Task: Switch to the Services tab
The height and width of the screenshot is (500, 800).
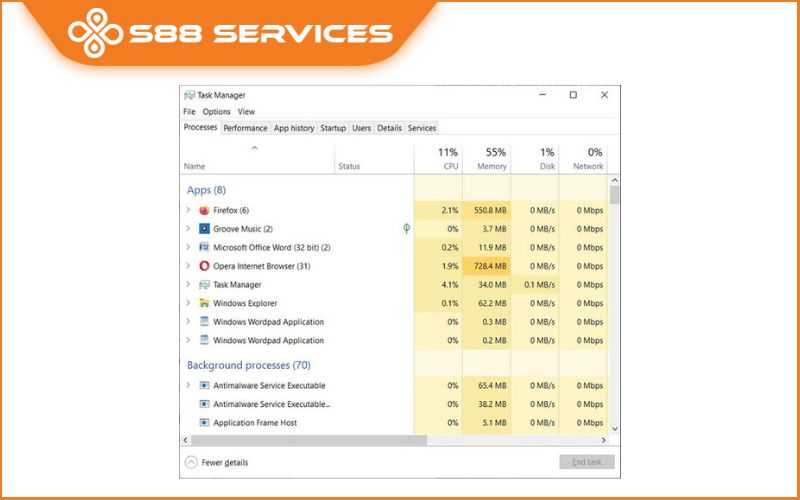Action: tap(422, 128)
